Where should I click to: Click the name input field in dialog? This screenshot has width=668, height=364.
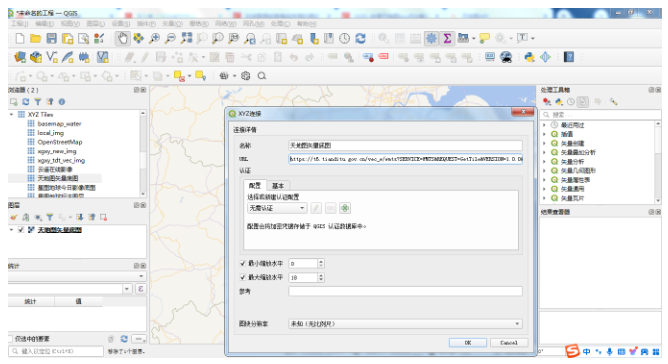tap(405, 146)
